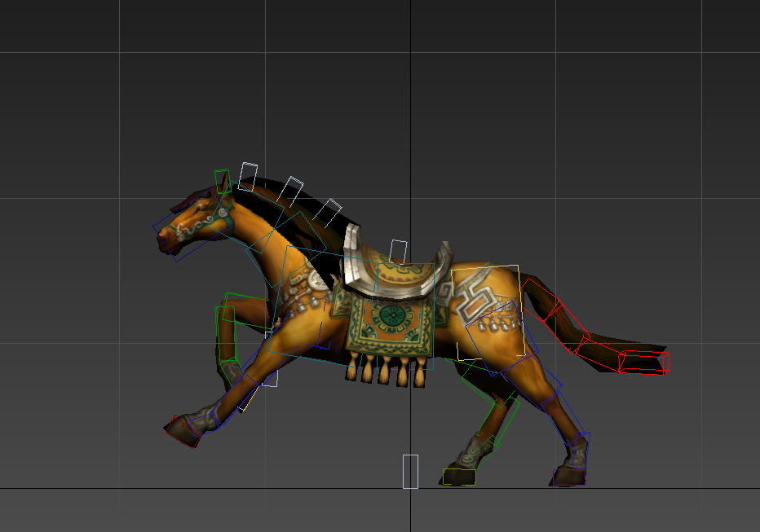Screen dimensions: 760x532
Task: Pick the green ear bone on horse's head
Action: 222,181
